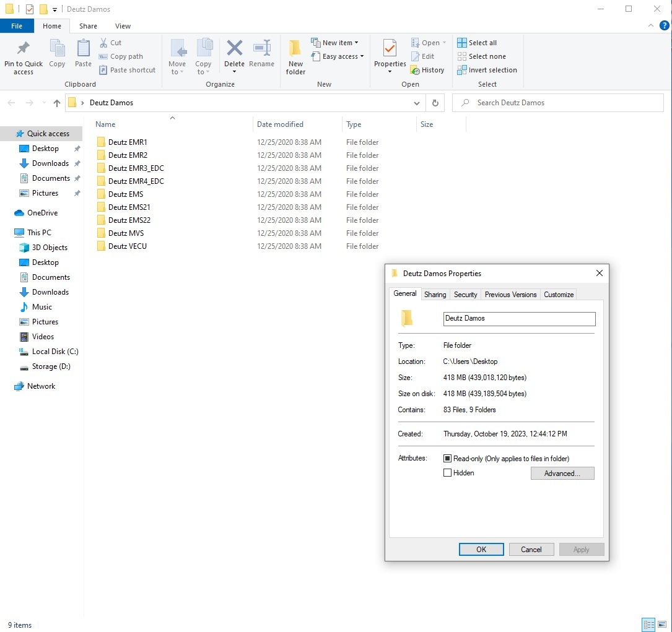Open the Security tab in Properties
Screen dimensions: 672x632
click(465, 295)
